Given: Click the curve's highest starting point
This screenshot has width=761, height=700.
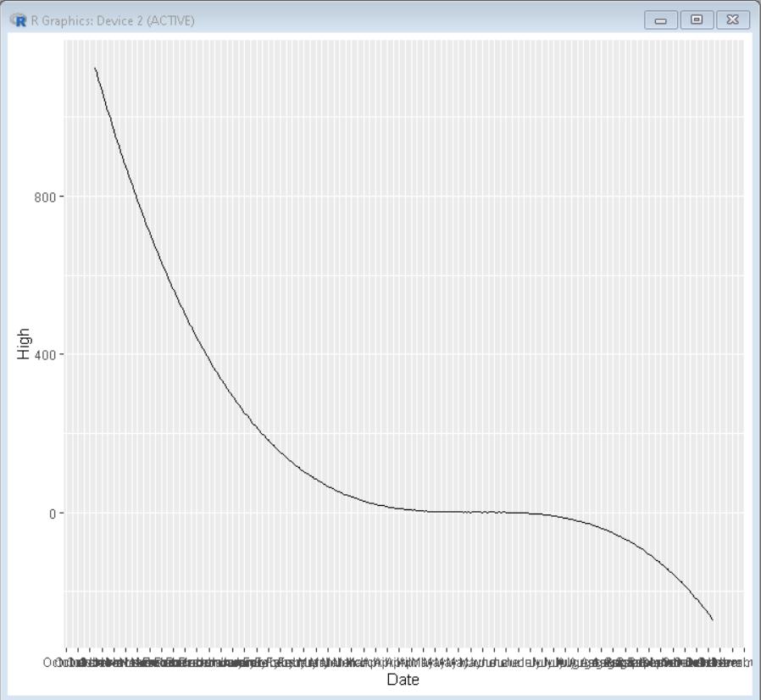Looking at the screenshot, I should coord(95,69).
